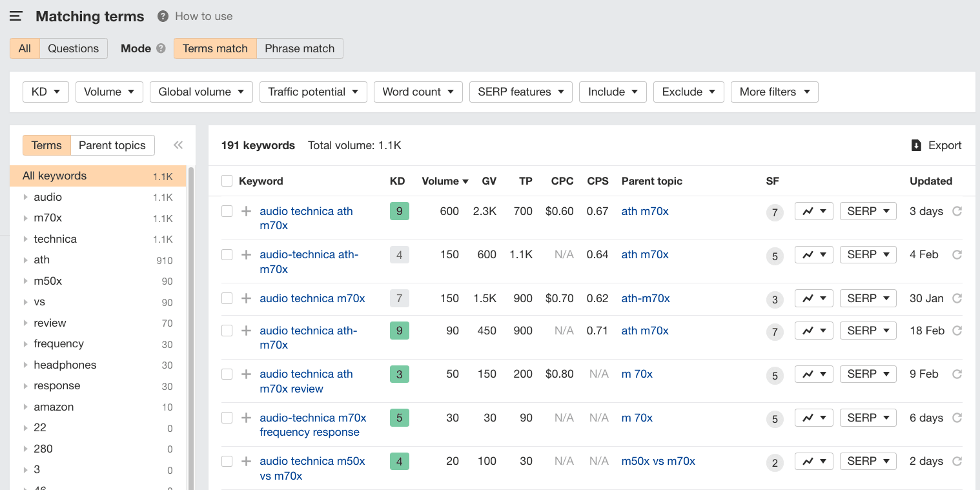
Task: Open the How to use link
Action: point(204,16)
